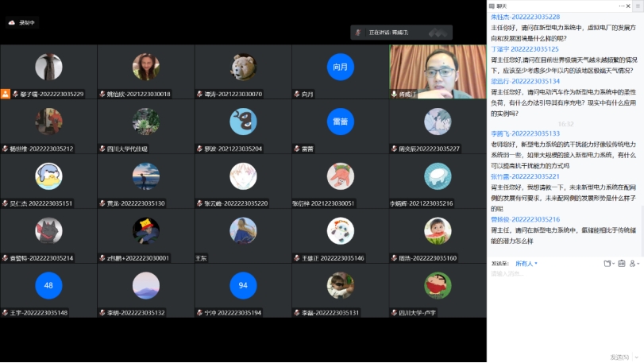Click the calendar icon in chat toolbar
This screenshot has height=363, width=644.
coord(622,263)
